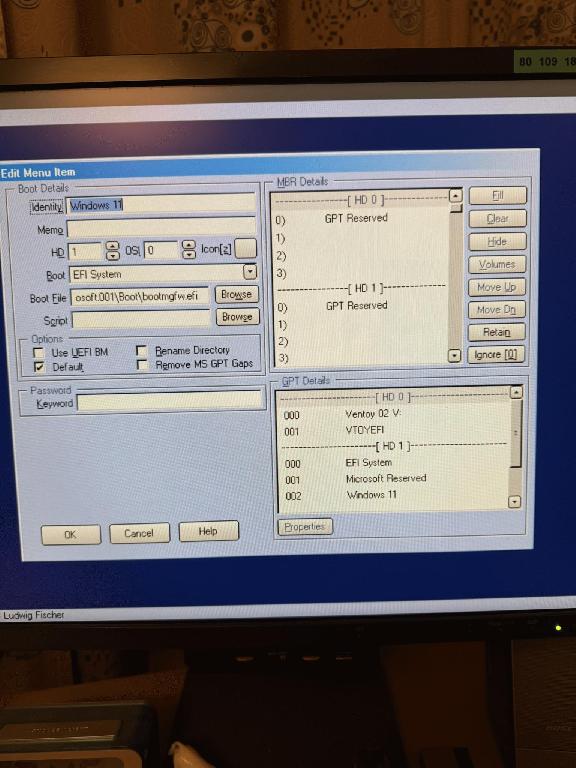This screenshot has width=576, height=768.
Task: Click MBR Details scroll down arrow
Action: tap(455, 356)
